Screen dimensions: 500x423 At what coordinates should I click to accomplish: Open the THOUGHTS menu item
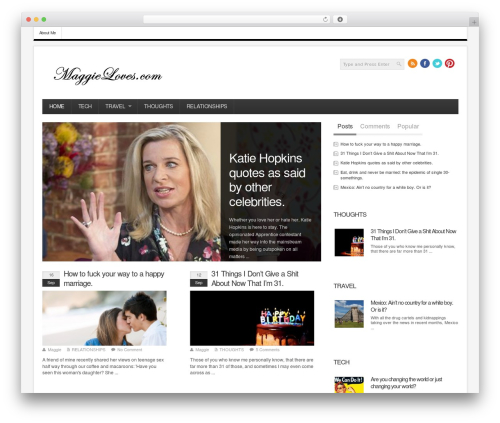coord(158,106)
